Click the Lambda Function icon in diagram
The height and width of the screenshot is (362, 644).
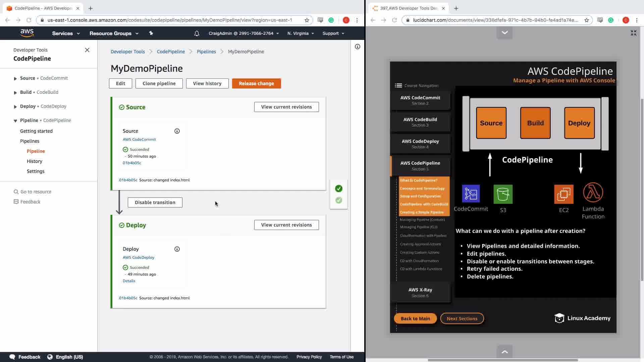click(593, 192)
